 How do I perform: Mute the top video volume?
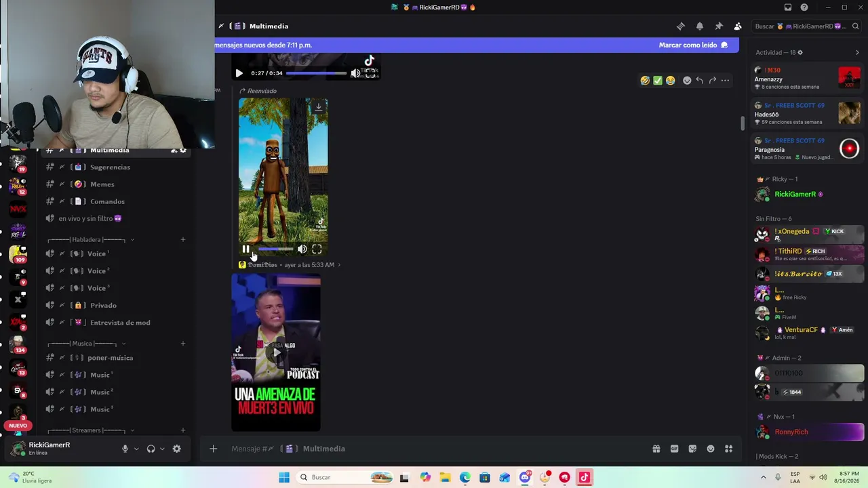click(355, 73)
